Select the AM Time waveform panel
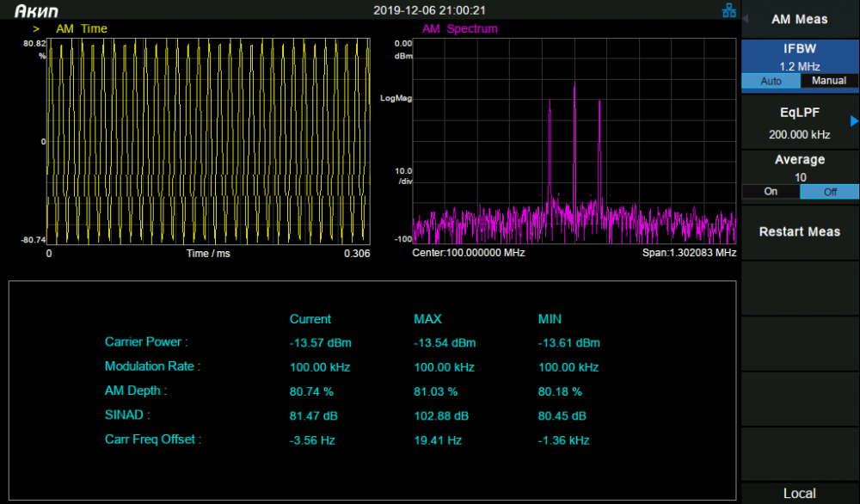 208,141
